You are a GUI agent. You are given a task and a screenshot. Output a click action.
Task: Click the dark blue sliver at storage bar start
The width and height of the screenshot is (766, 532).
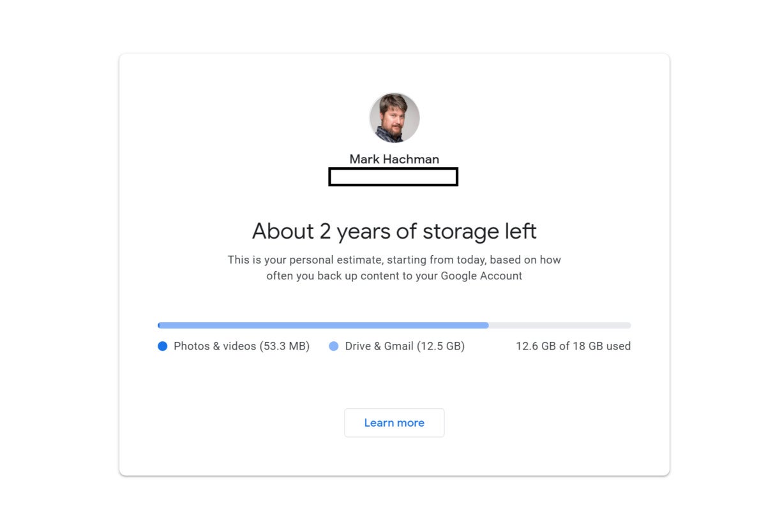point(159,325)
